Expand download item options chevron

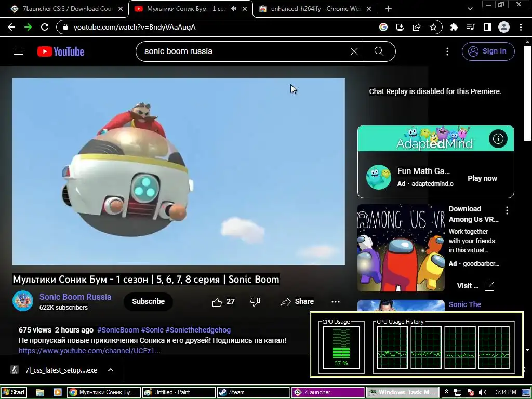[111, 370]
